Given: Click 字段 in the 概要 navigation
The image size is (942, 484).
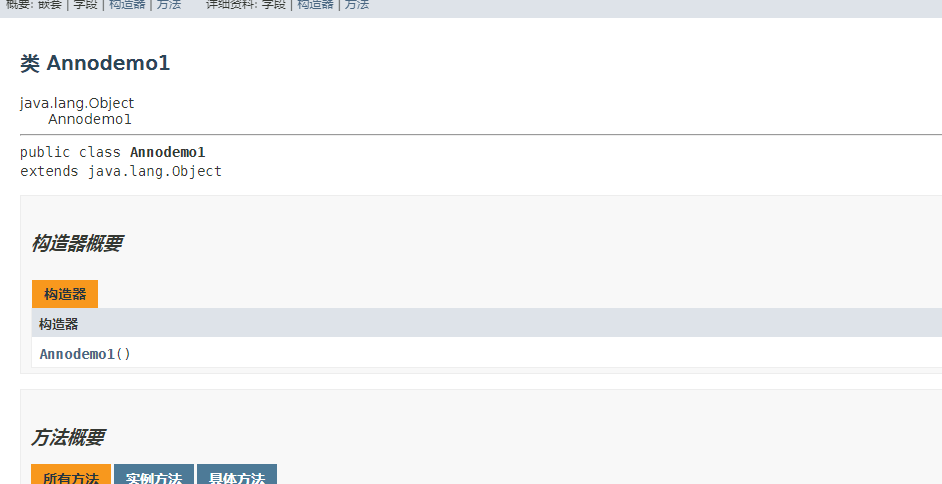Looking at the screenshot, I should coord(85,5).
